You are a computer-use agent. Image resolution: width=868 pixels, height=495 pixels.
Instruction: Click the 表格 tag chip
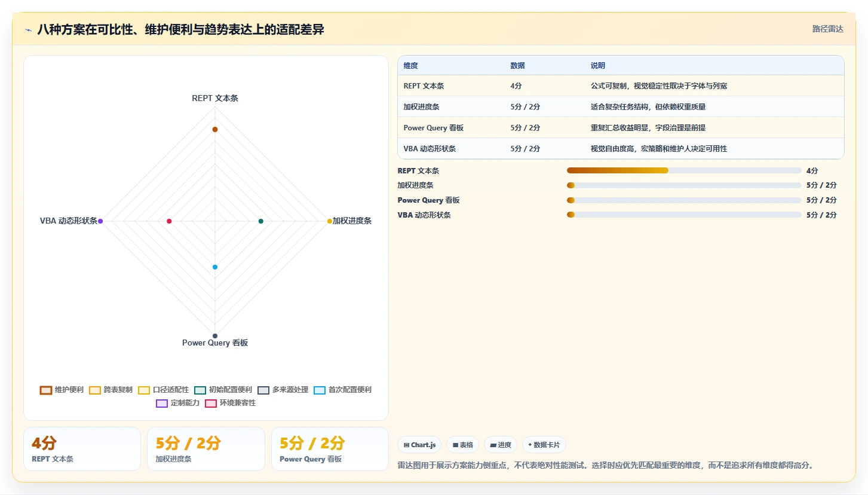click(x=462, y=445)
